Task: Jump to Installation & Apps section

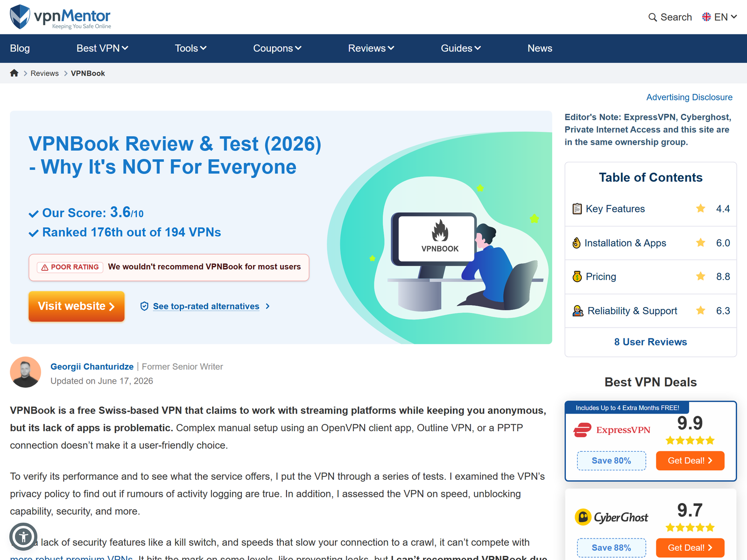Action: pos(625,243)
